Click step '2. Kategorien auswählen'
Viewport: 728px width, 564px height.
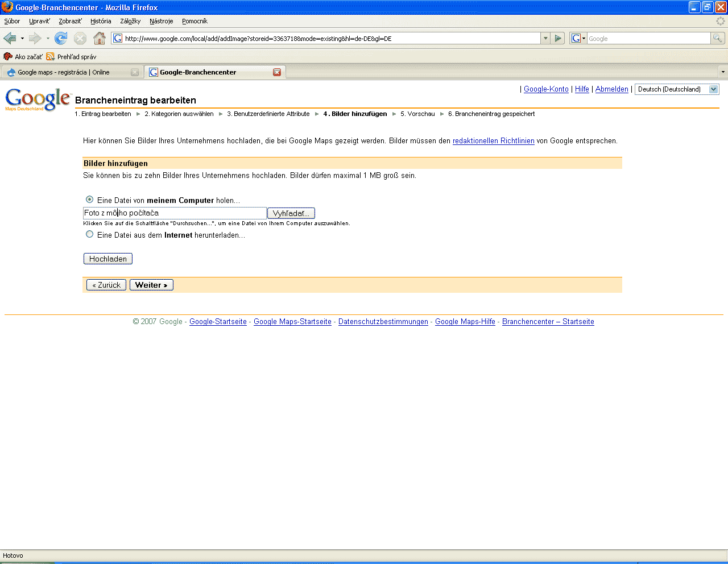point(179,114)
